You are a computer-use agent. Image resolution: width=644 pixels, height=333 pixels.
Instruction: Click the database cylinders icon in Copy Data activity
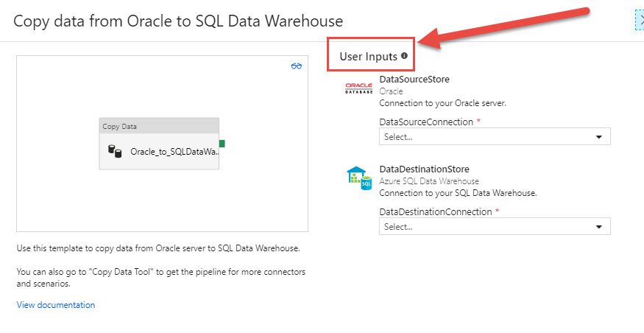115,151
